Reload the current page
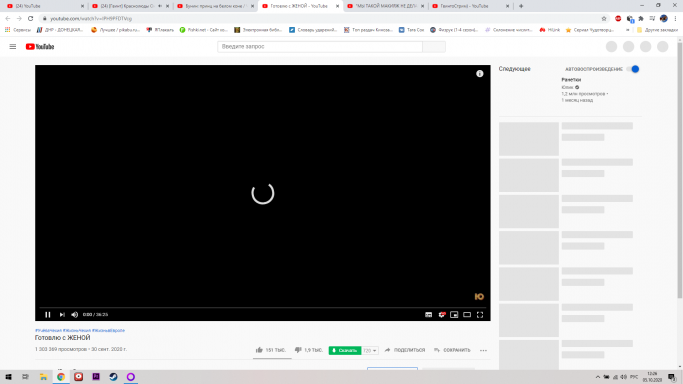 [x=30, y=19]
